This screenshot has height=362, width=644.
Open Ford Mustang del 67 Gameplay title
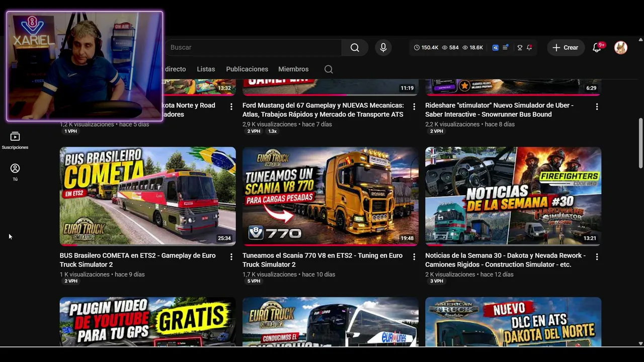tap(323, 110)
